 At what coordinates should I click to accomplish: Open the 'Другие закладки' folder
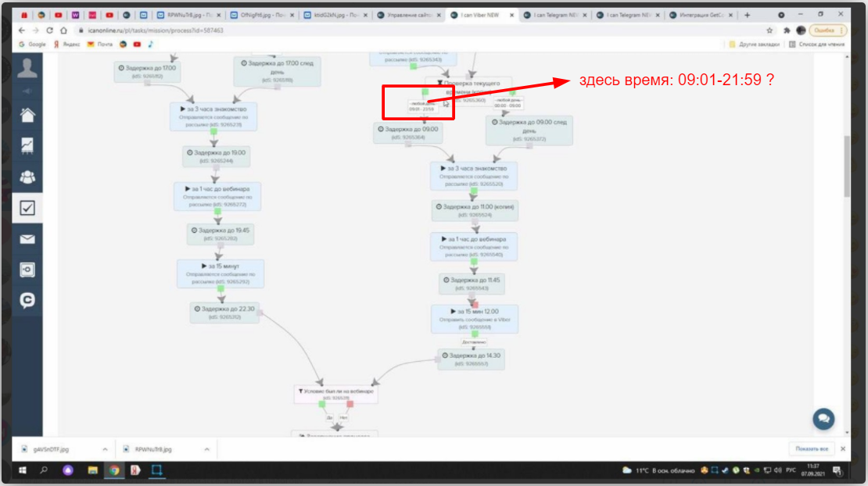[754, 45]
